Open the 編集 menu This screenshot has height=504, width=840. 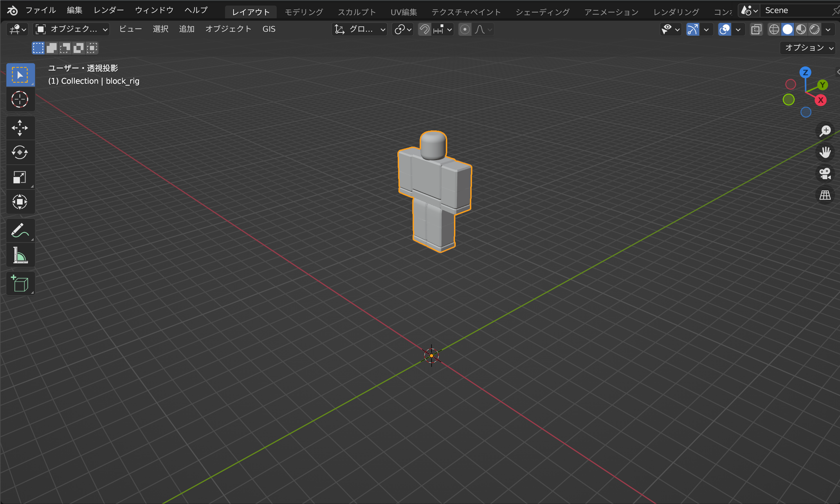pos(74,10)
